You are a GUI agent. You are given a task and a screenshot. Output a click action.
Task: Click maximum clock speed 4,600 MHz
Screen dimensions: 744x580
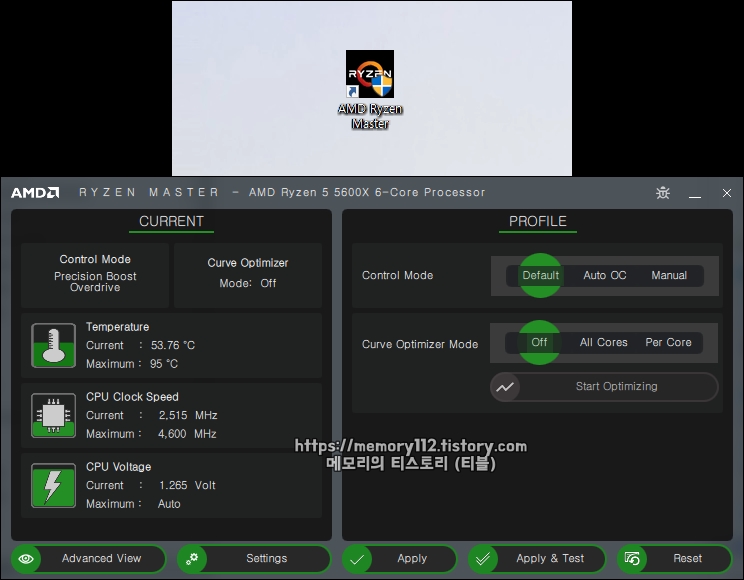187,434
